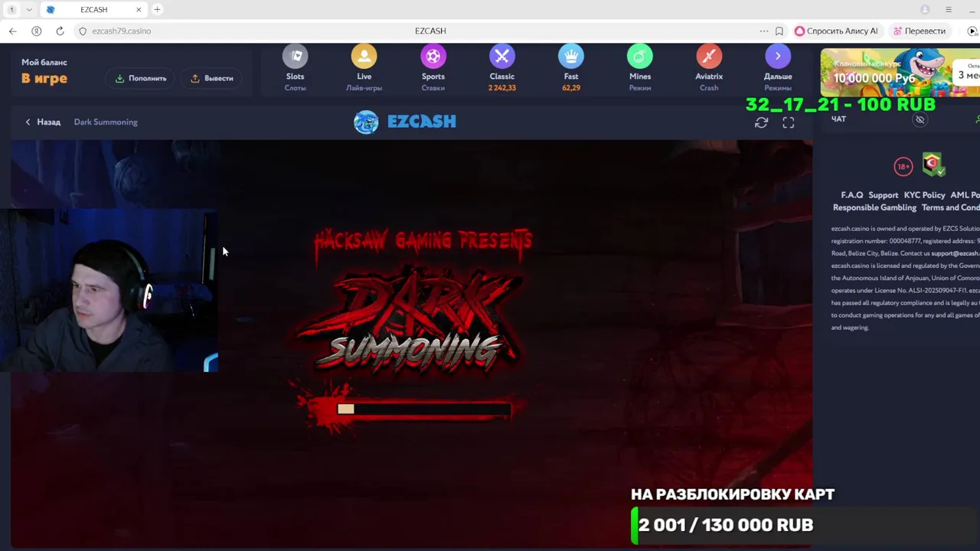
Task: Click the ezcash79.casino address field
Action: (x=121, y=31)
